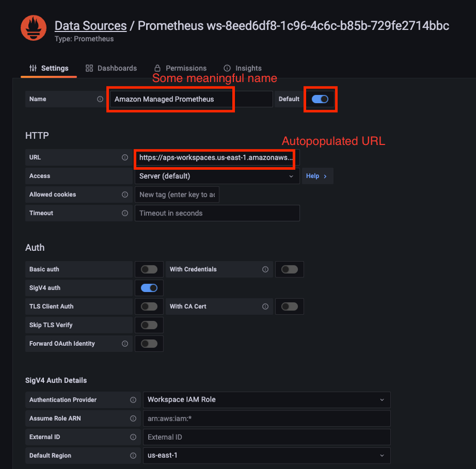
Task: Open the Authentication Provider dropdown
Action: 266,400
